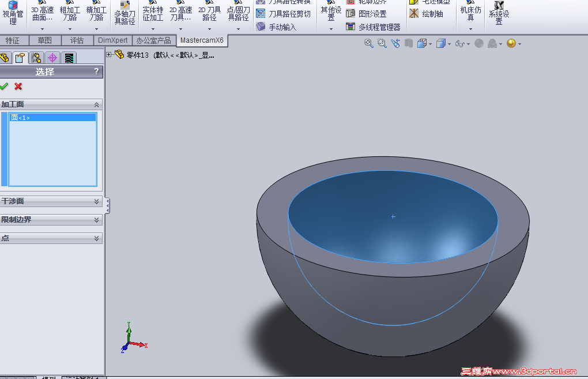Click 刀具路径剪切 trim toolpath
588x379 pixels.
click(x=284, y=14)
